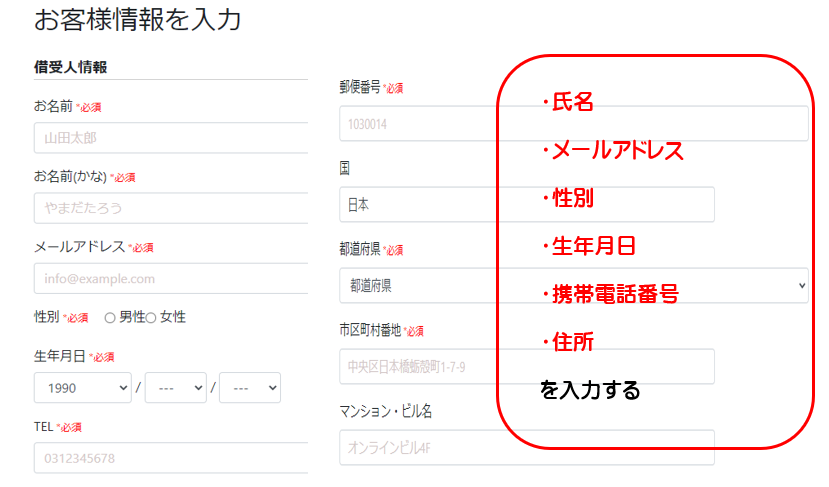Click the TEL phone number field
The height and width of the screenshot is (487, 829).
pyautogui.click(x=170, y=459)
